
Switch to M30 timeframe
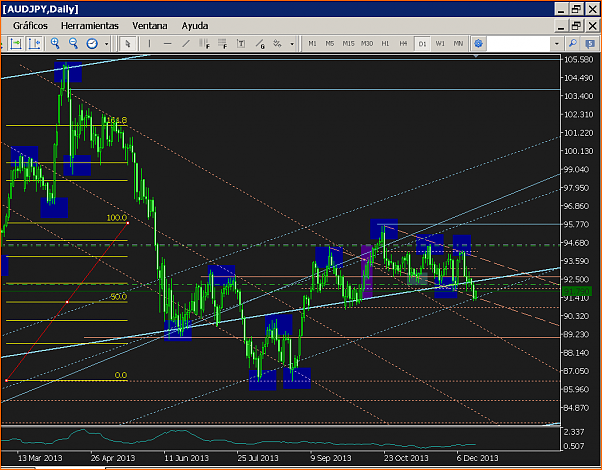coord(367,44)
